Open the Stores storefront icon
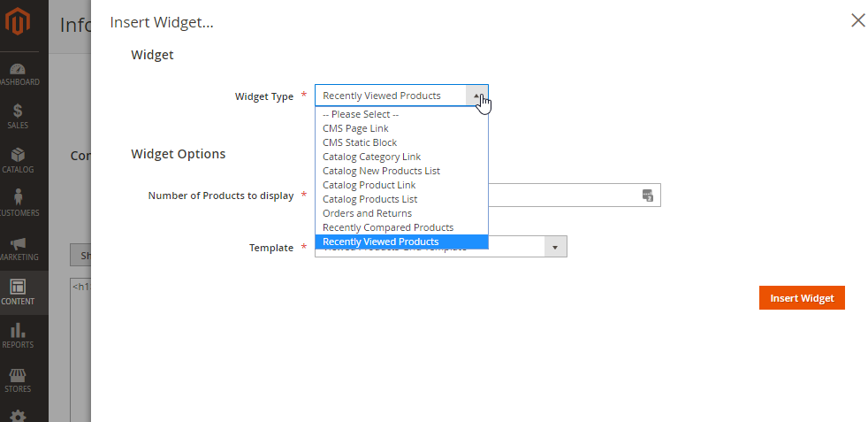 point(18,375)
